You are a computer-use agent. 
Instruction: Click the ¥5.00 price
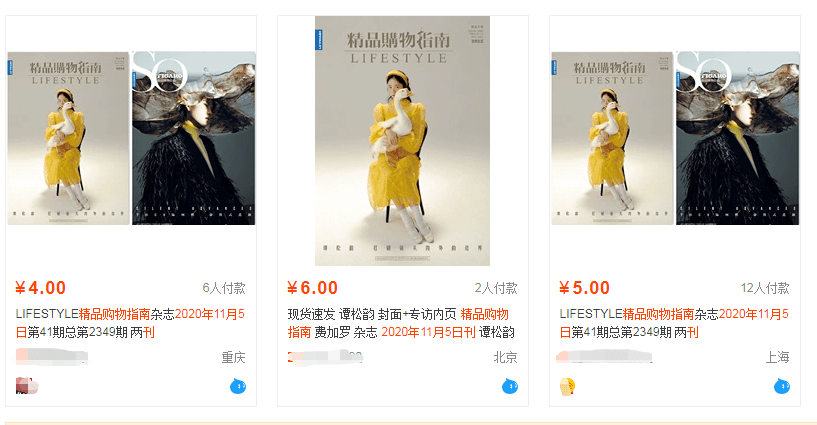(x=585, y=288)
